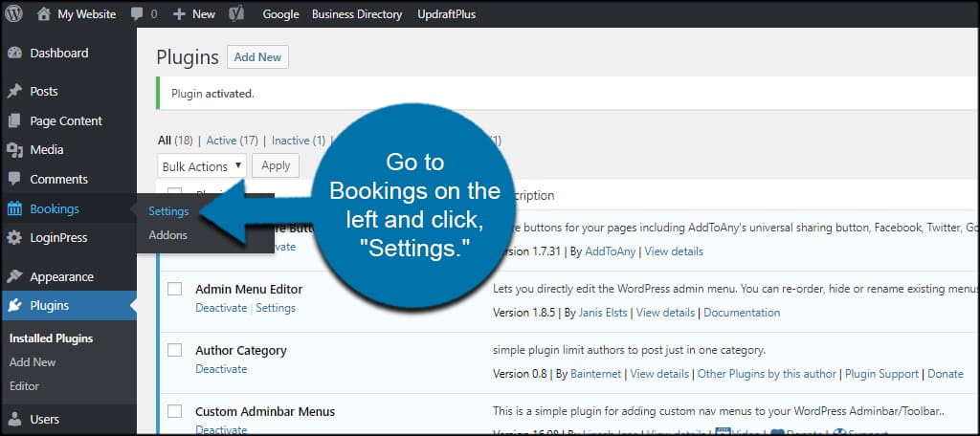Click the plus icon for New
980x436 pixels.
(179, 13)
